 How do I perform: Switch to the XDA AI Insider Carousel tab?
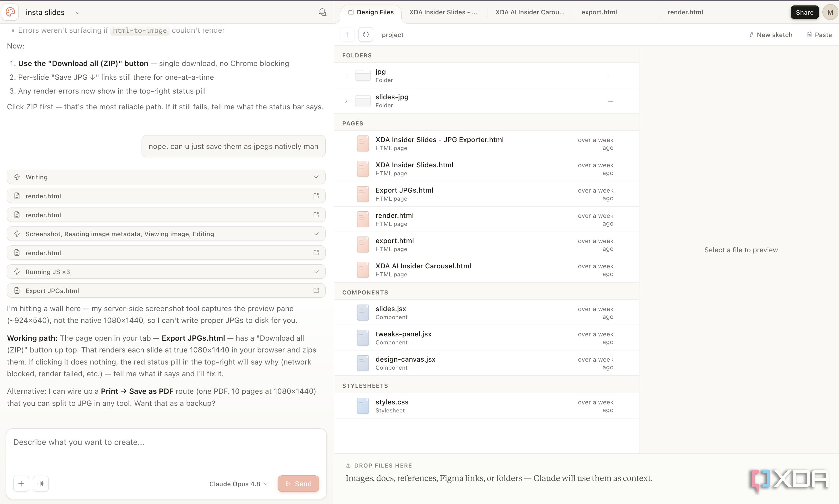click(x=530, y=12)
